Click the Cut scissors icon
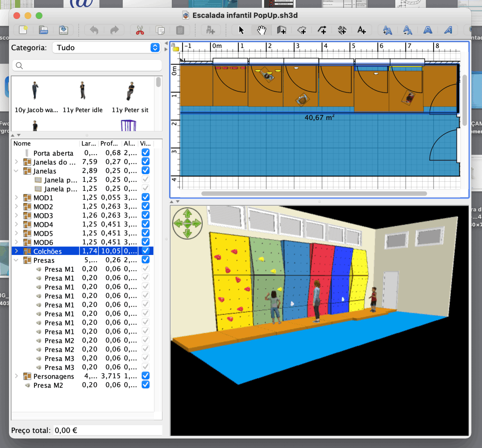This screenshot has height=448, width=482. [140, 30]
